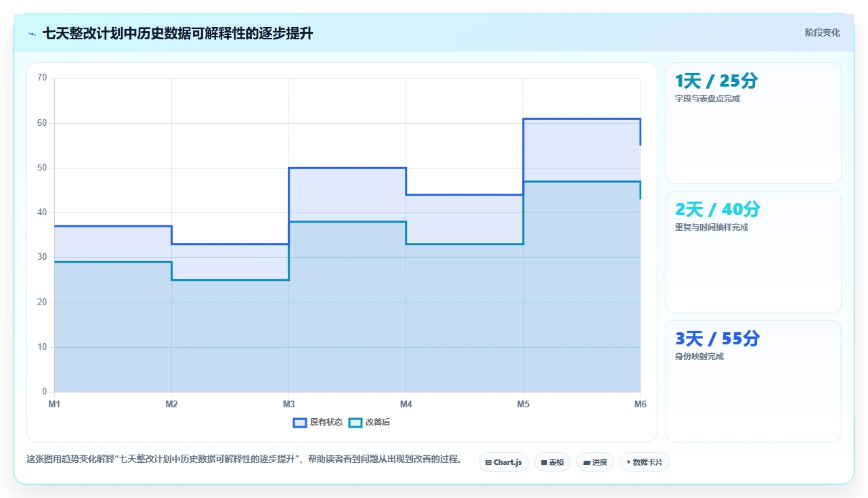Click the 10 y-axis value
Image resolution: width=868 pixels, height=498 pixels.
click(x=42, y=347)
